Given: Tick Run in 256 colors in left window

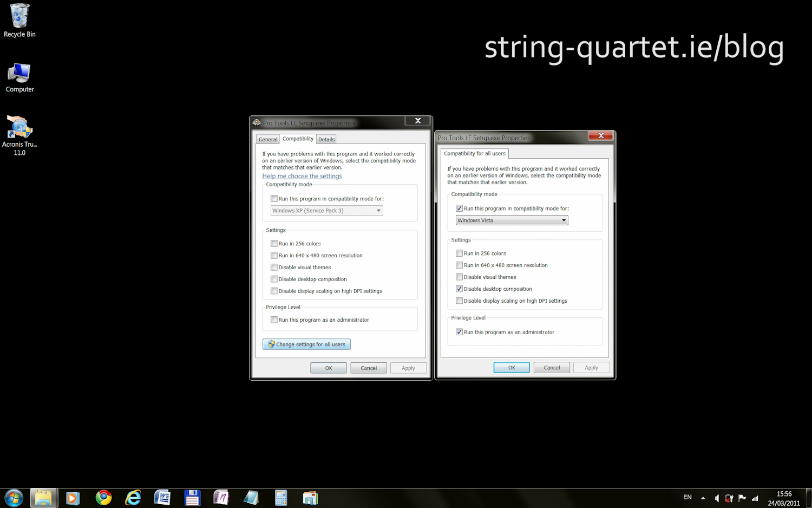Looking at the screenshot, I should point(274,244).
